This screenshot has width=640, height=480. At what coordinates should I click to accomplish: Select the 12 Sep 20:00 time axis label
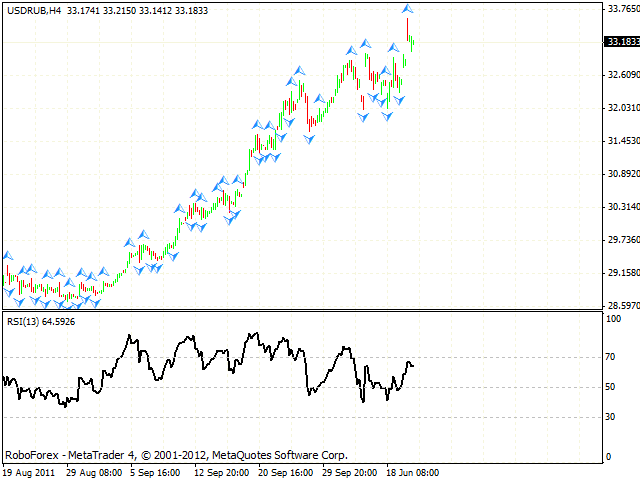click(x=223, y=472)
